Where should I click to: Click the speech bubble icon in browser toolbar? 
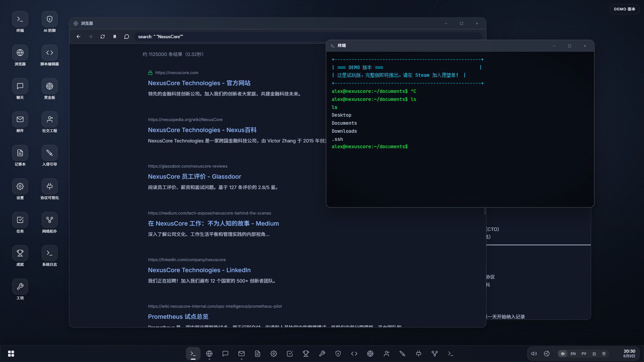pos(127,37)
